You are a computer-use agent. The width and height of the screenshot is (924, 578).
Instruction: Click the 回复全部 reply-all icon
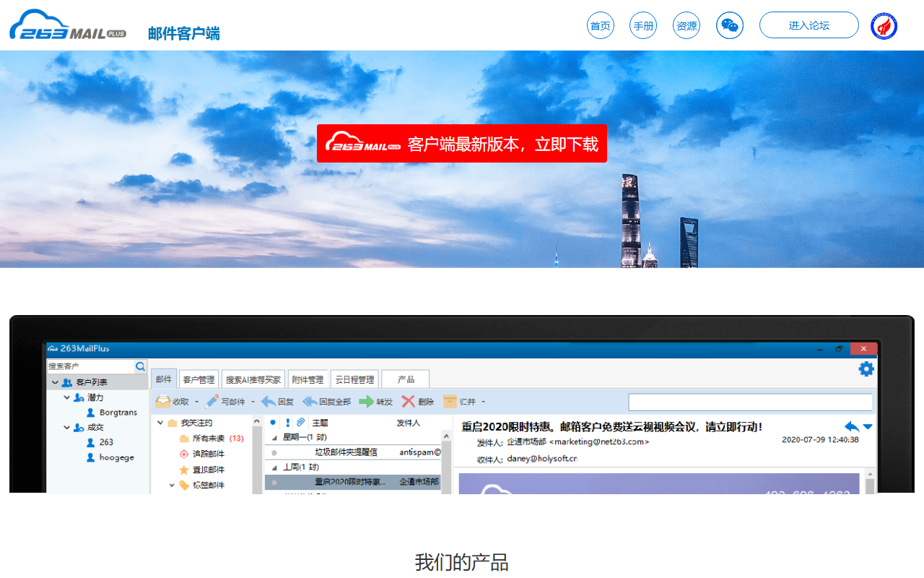pyautogui.click(x=310, y=402)
